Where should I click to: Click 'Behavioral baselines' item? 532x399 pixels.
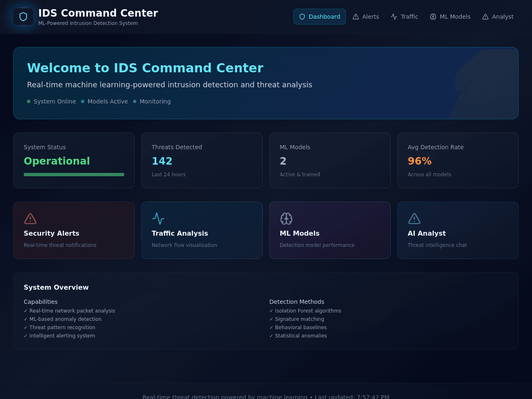298,328
